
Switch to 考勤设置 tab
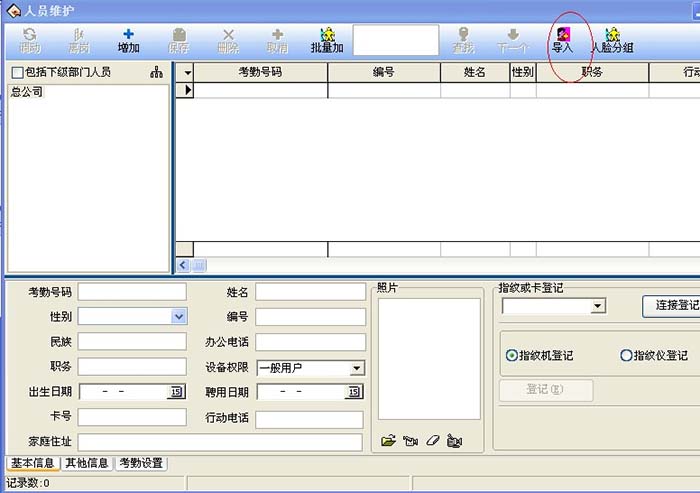141,463
